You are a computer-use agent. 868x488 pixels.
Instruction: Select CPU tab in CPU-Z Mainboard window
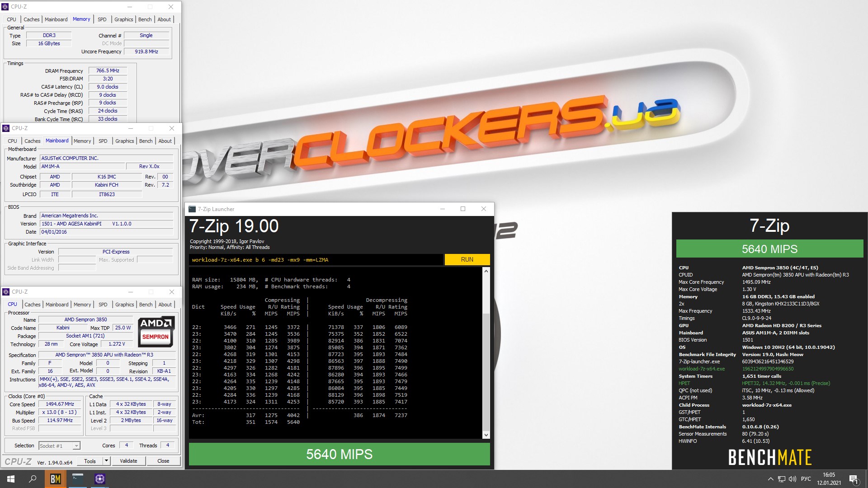[x=12, y=141]
